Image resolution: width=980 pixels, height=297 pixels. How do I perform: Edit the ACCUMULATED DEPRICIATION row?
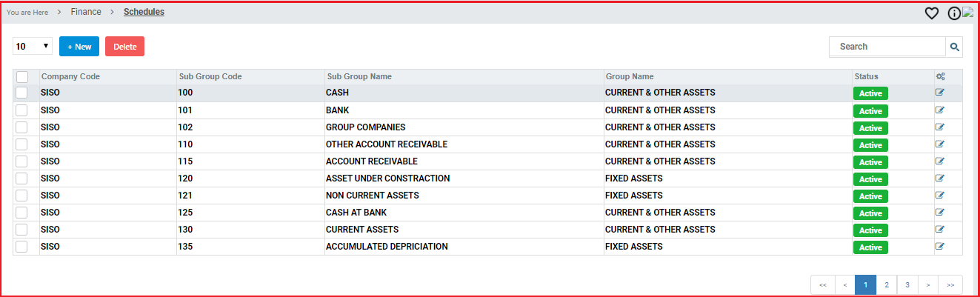coord(940,246)
